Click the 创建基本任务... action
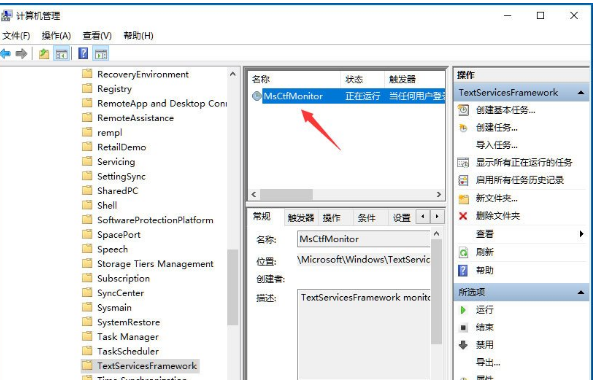The image size is (593, 380). 505,110
